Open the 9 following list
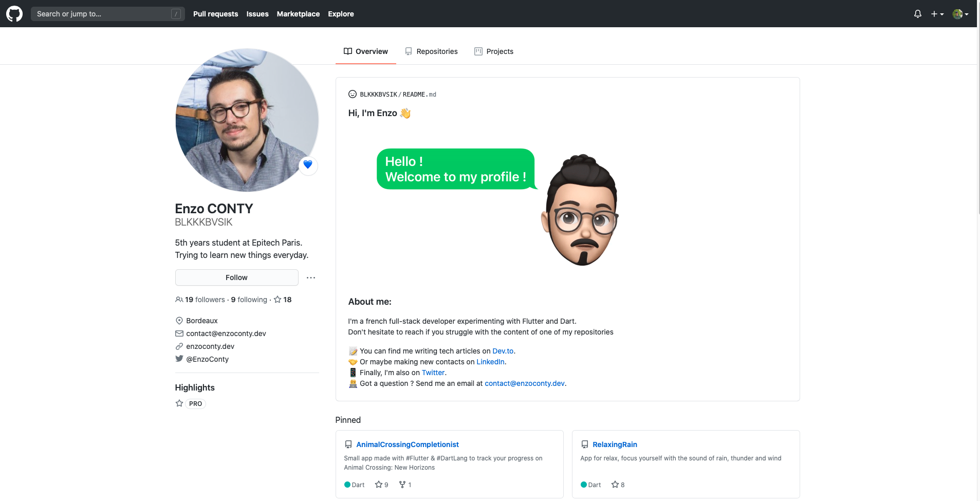The width and height of the screenshot is (980, 501). pyautogui.click(x=249, y=300)
